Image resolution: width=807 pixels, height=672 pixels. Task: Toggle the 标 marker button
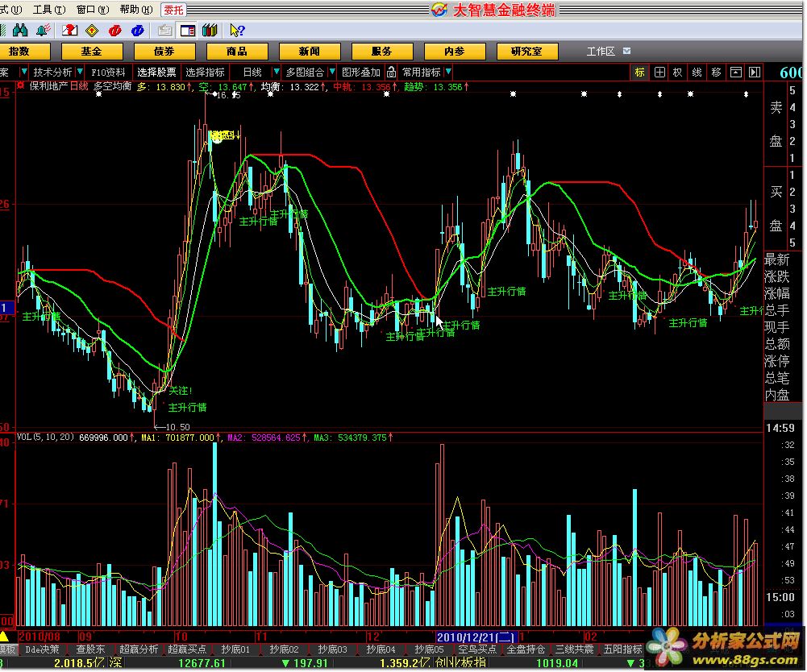(639, 73)
